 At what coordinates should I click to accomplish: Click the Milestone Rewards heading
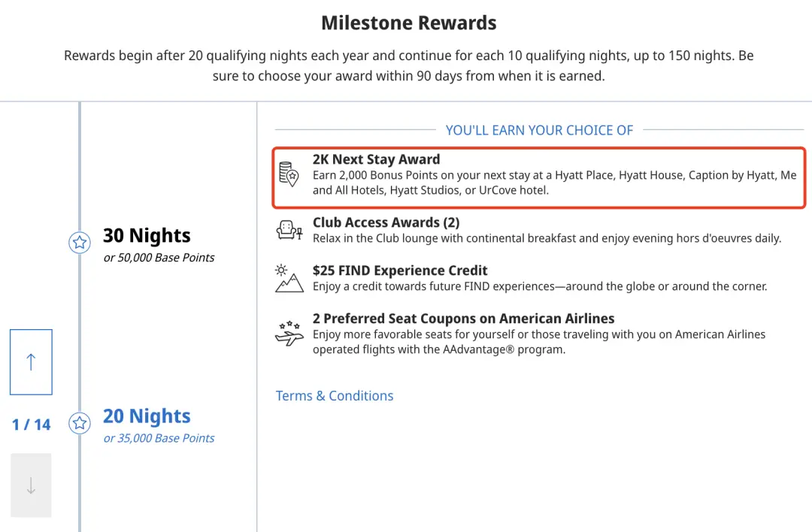click(x=408, y=23)
